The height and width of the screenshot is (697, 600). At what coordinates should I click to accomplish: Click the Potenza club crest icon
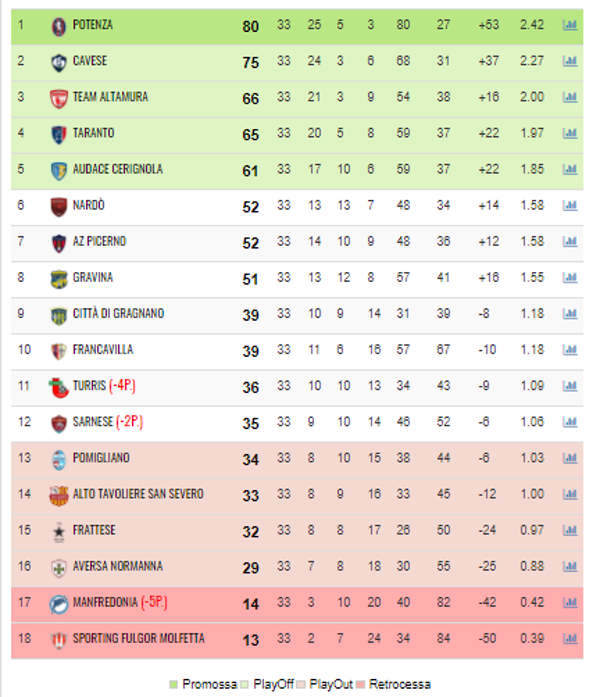(58, 26)
